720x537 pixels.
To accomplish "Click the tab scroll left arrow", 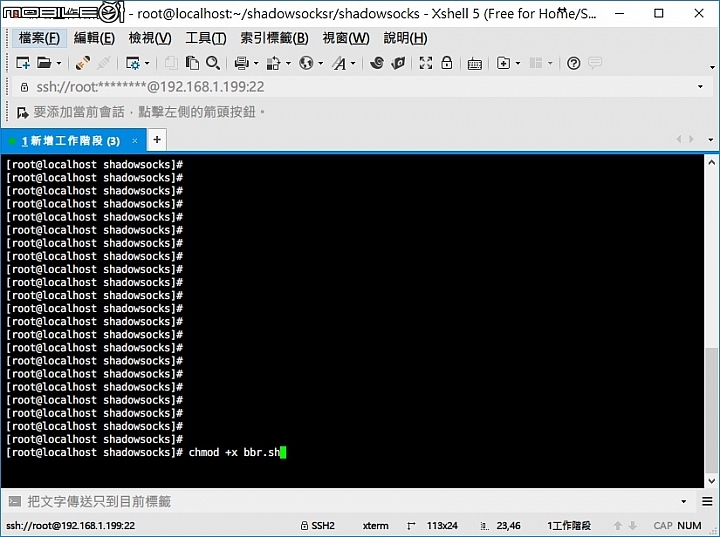I will click(x=679, y=139).
